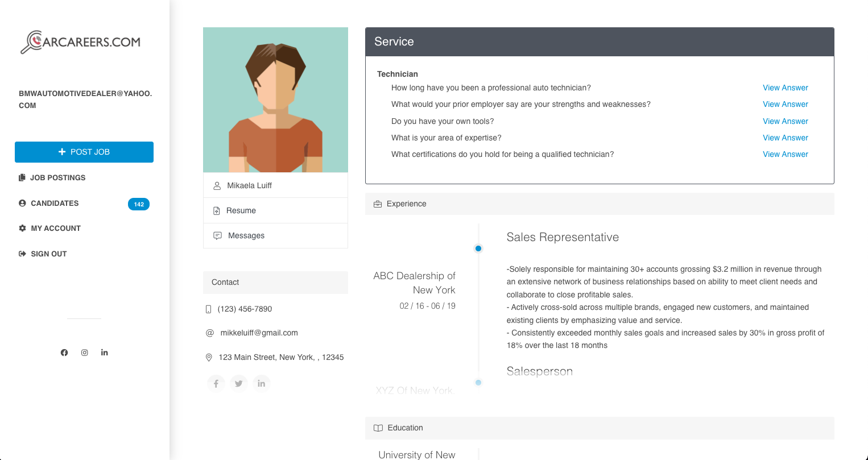View Answer for area of expertise question
The width and height of the screenshot is (868, 460).
pyautogui.click(x=785, y=138)
